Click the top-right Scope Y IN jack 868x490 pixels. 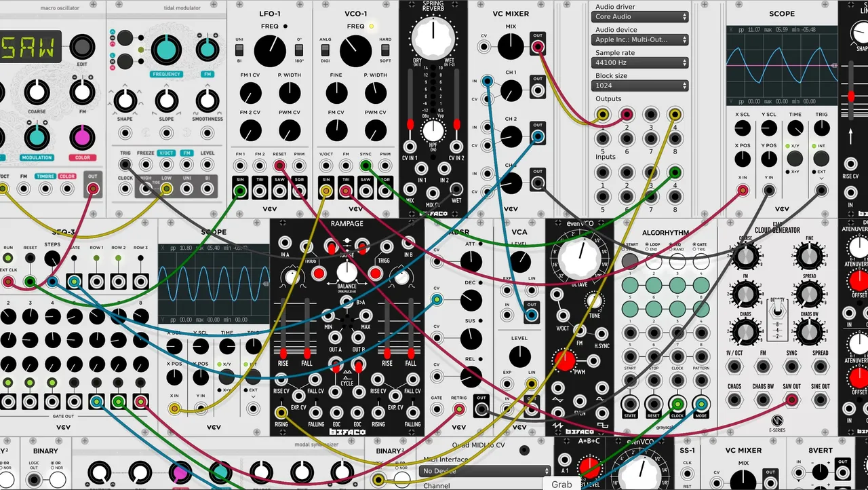coord(768,191)
